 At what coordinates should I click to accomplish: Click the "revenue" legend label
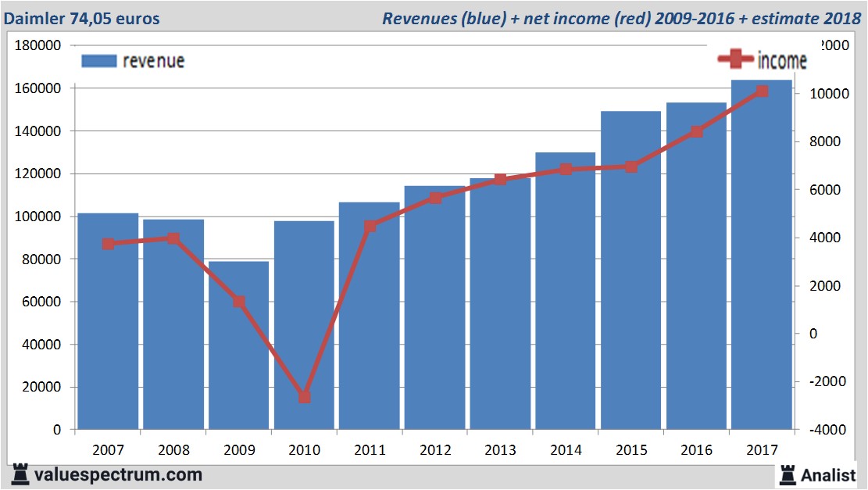153,61
